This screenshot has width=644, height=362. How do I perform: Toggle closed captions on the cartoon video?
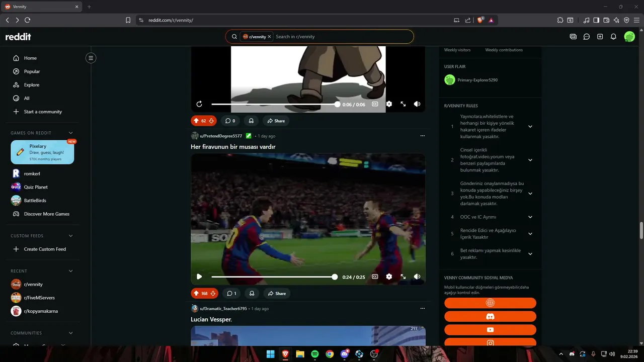click(x=375, y=104)
